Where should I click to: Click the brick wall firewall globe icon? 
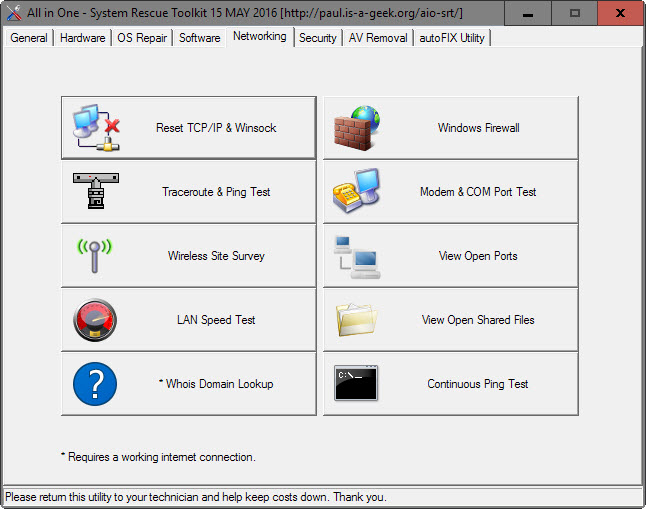(x=357, y=128)
